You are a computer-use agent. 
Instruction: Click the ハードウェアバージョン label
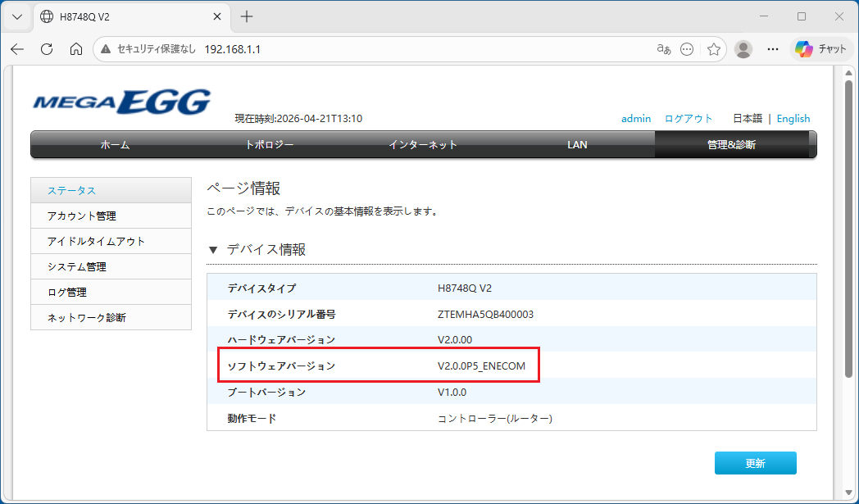pyautogui.click(x=282, y=339)
